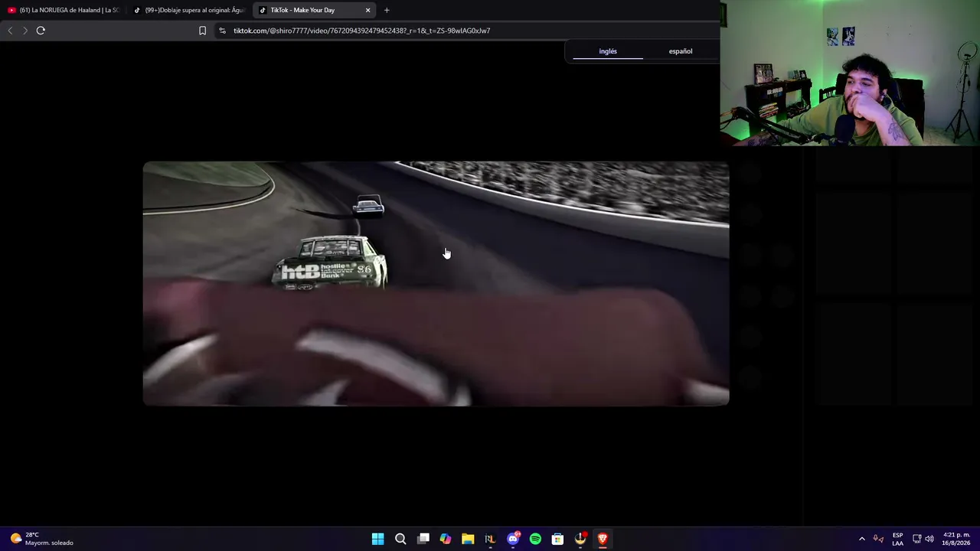Open Task View on the taskbar
Image resolution: width=980 pixels, height=551 pixels.
423,539
